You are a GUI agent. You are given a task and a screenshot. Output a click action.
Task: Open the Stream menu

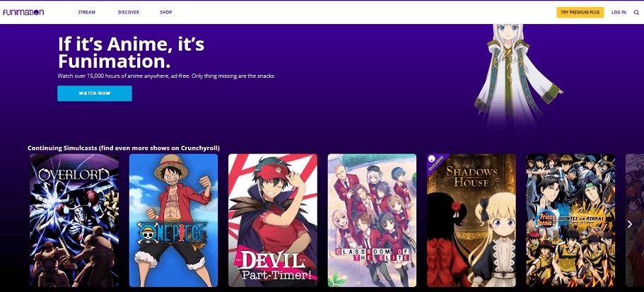point(87,13)
